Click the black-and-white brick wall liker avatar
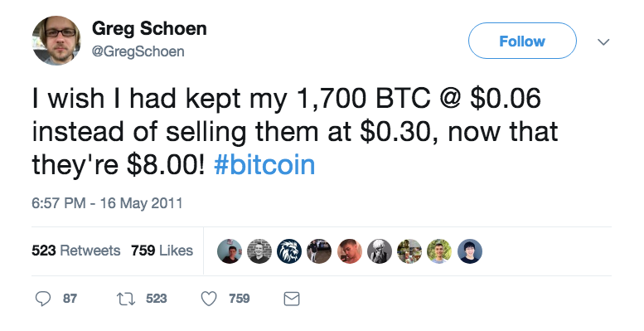This screenshot has height=331, width=644. point(259,251)
